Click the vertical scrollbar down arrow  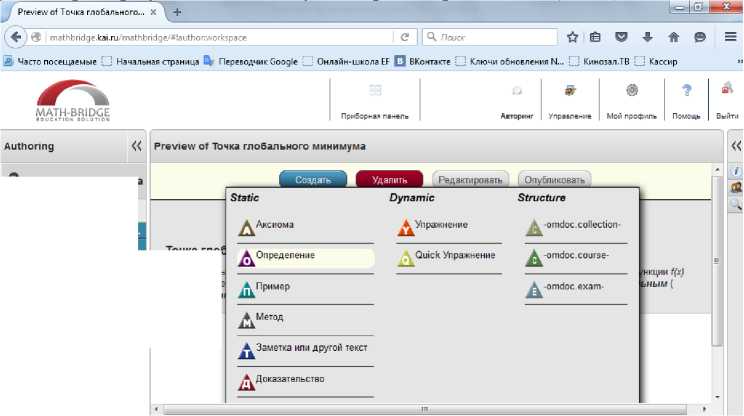point(717,397)
